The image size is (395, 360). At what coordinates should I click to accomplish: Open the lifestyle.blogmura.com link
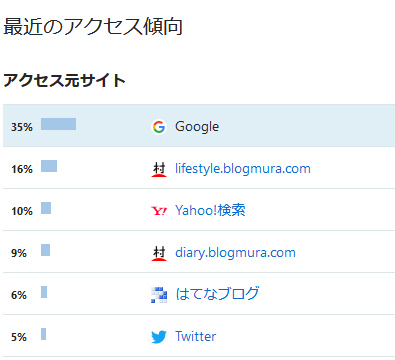click(x=243, y=169)
